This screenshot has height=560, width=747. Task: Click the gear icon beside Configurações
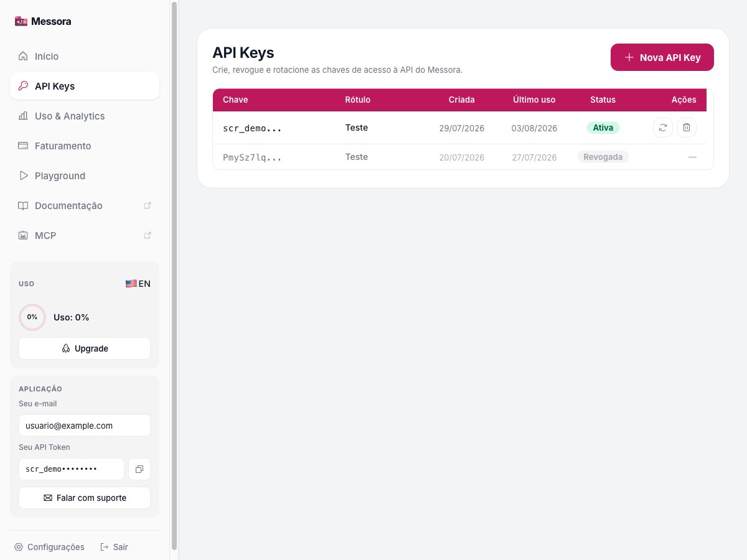(19, 547)
